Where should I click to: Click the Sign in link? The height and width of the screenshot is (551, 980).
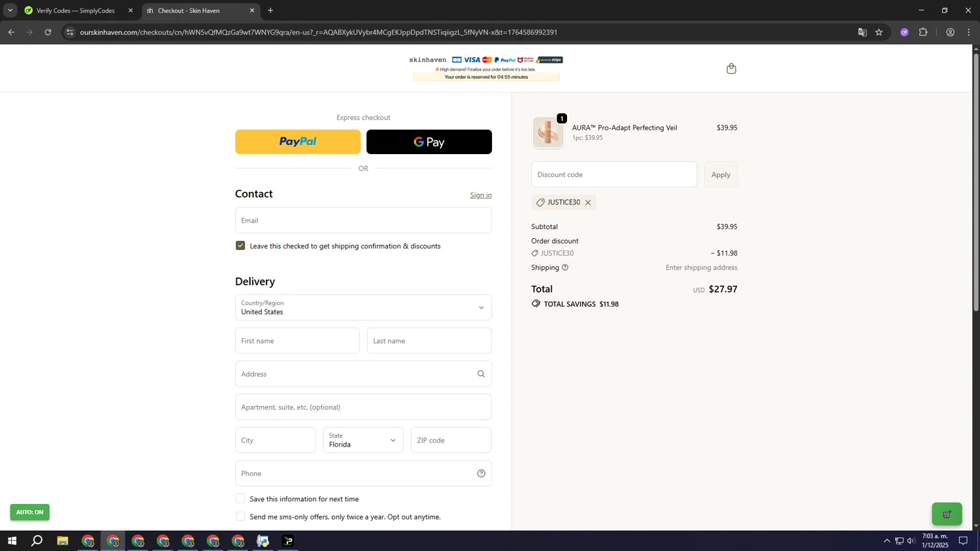(x=481, y=195)
